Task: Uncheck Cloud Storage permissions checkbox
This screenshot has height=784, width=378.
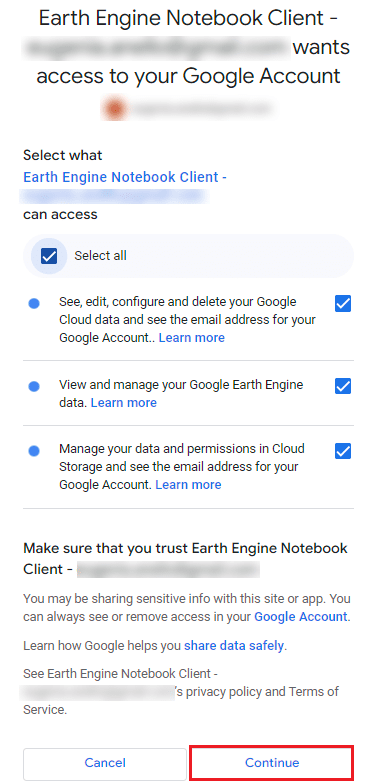Action: pyautogui.click(x=342, y=450)
